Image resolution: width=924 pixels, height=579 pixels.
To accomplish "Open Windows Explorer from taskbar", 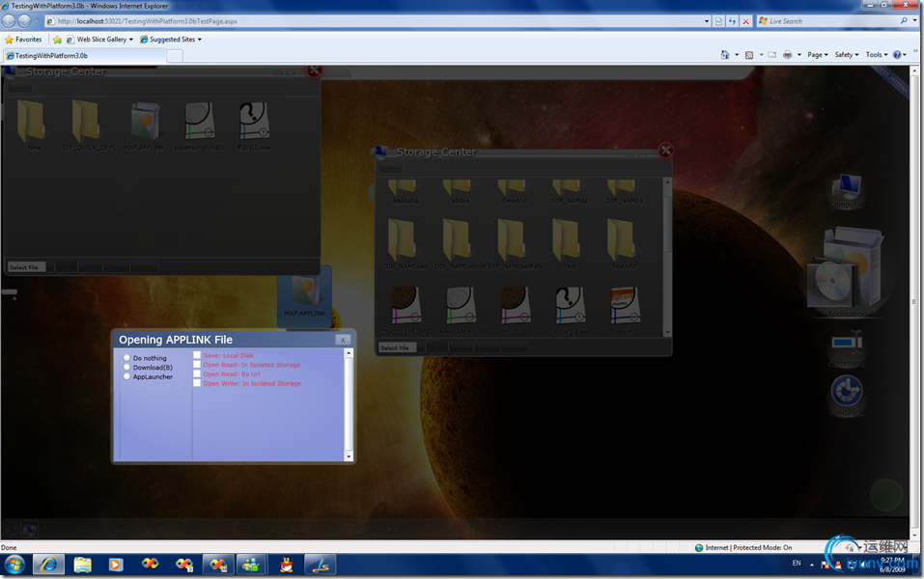I will pos(82,565).
